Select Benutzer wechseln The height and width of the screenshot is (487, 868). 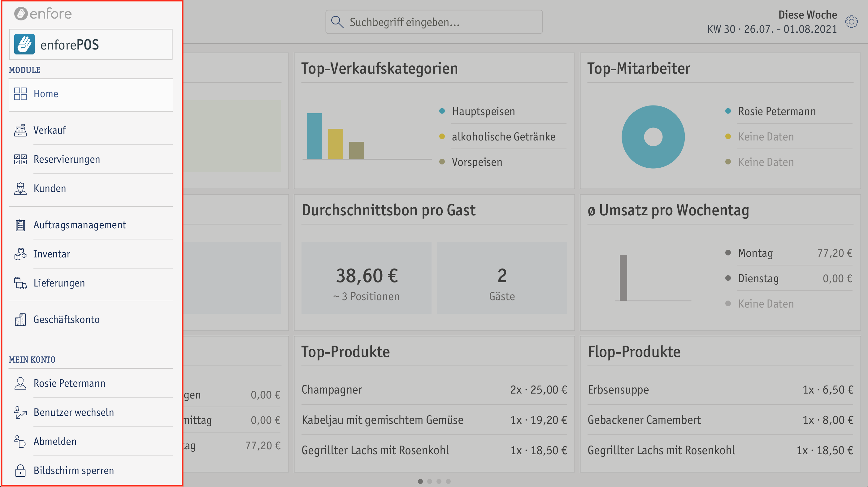[91, 412]
